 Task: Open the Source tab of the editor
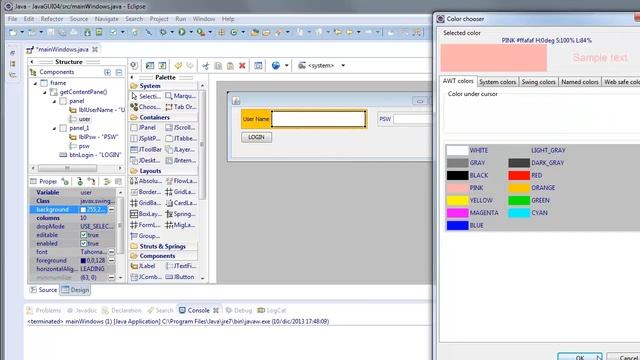pos(43,290)
